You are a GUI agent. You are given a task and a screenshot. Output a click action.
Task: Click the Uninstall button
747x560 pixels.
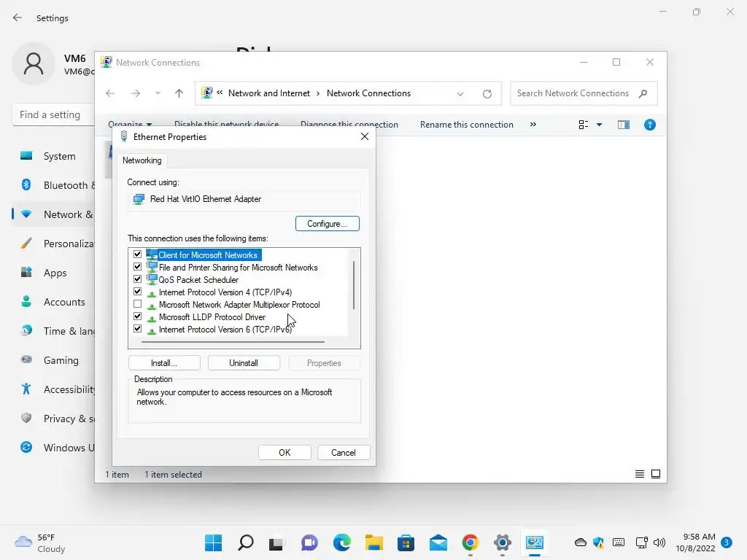click(x=244, y=363)
